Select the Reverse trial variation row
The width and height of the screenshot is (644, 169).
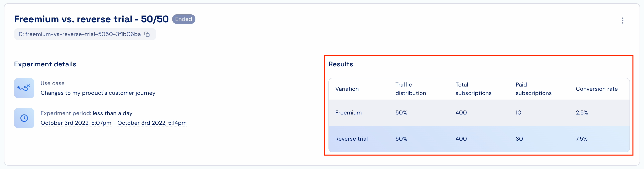(x=479, y=139)
